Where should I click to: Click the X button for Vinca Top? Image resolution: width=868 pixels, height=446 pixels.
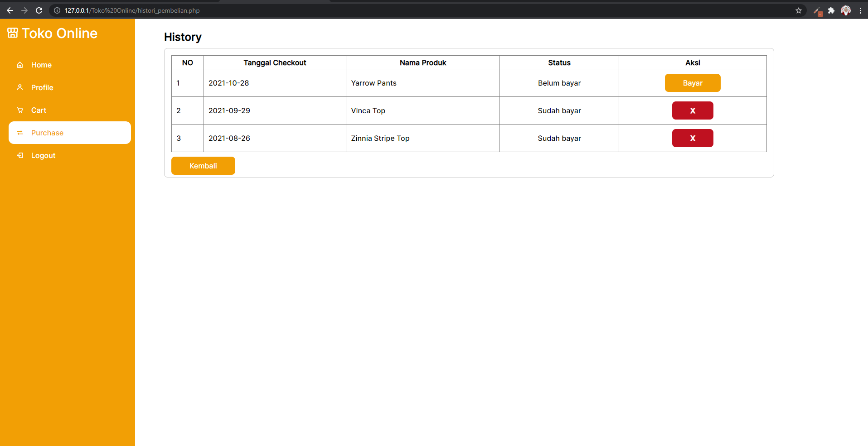click(692, 110)
